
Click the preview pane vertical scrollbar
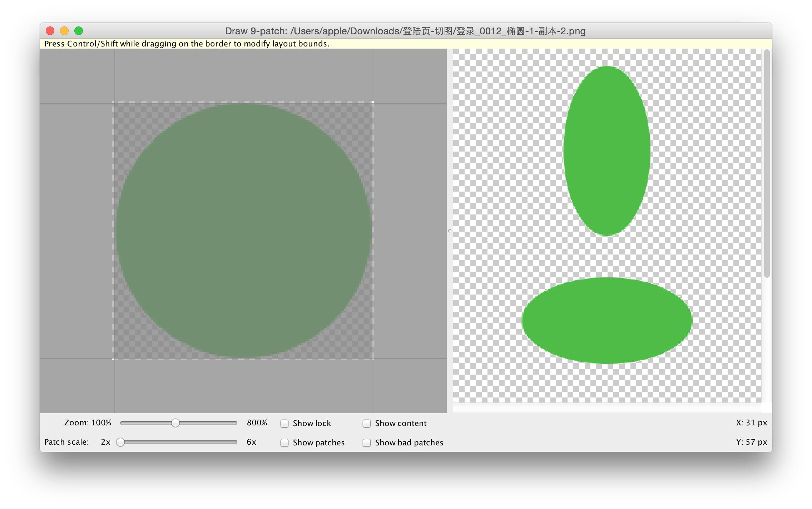click(767, 163)
